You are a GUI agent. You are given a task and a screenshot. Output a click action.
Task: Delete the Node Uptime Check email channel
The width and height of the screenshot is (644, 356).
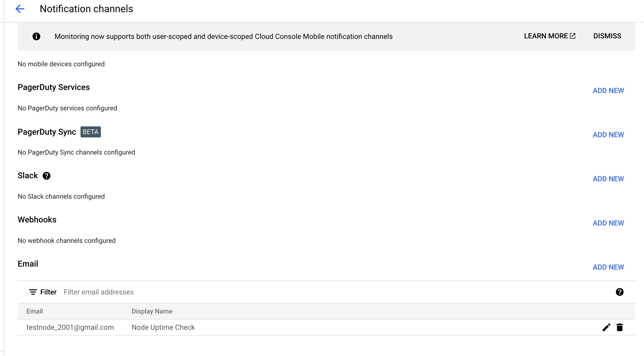(620, 327)
